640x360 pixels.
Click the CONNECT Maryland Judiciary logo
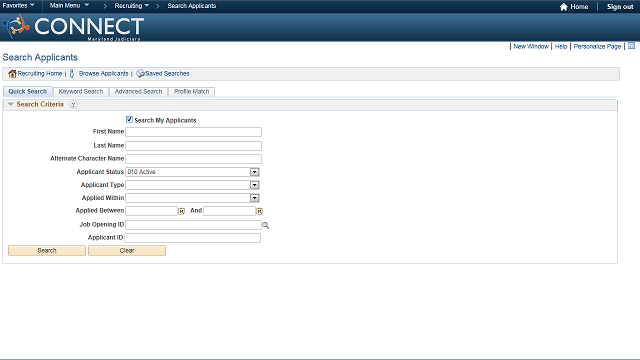[x=73, y=27]
